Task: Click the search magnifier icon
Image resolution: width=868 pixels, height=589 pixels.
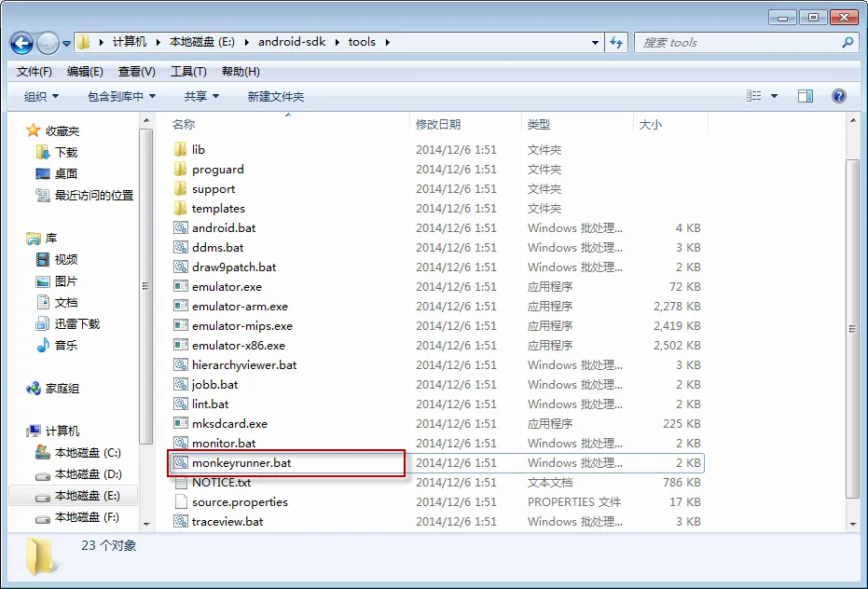Action: click(x=847, y=42)
